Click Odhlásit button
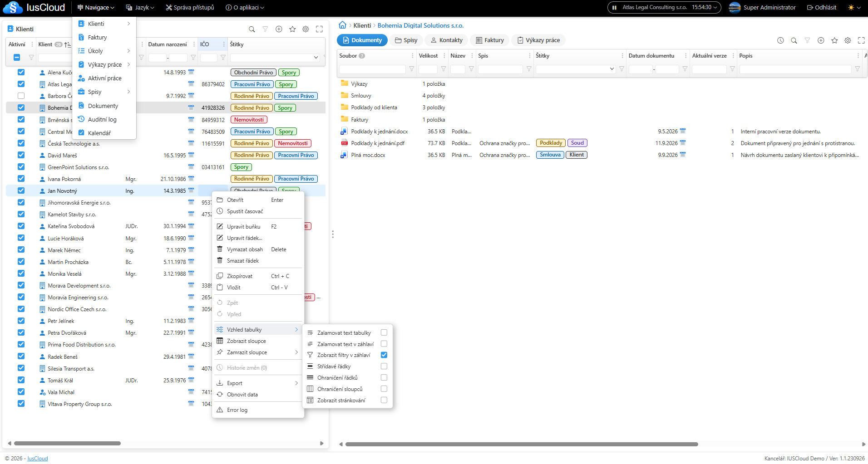 [x=821, y=7]
